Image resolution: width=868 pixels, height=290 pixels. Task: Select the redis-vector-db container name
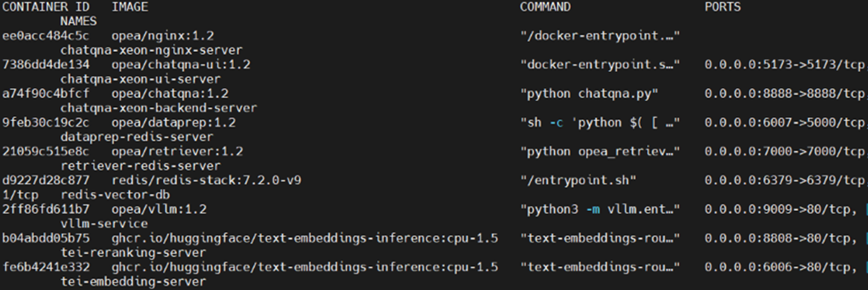pyautogui.click(x=115, y=195)
